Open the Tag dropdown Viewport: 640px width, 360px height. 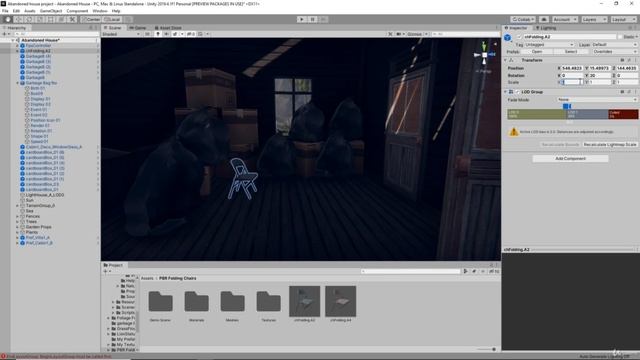(x=549, y=44)
